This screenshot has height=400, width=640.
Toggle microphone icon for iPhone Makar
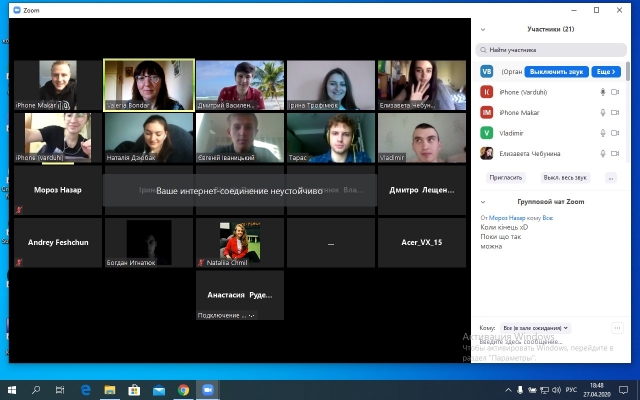[602, 113]
